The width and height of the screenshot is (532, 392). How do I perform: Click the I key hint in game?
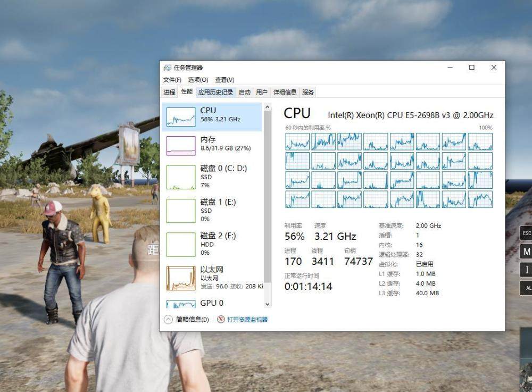coord(526,270)
